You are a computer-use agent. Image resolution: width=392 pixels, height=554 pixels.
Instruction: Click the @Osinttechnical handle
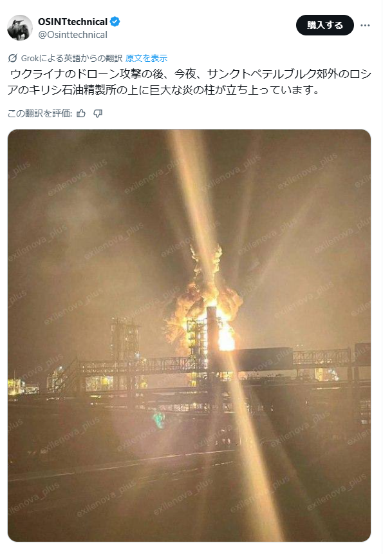[73, 35]
